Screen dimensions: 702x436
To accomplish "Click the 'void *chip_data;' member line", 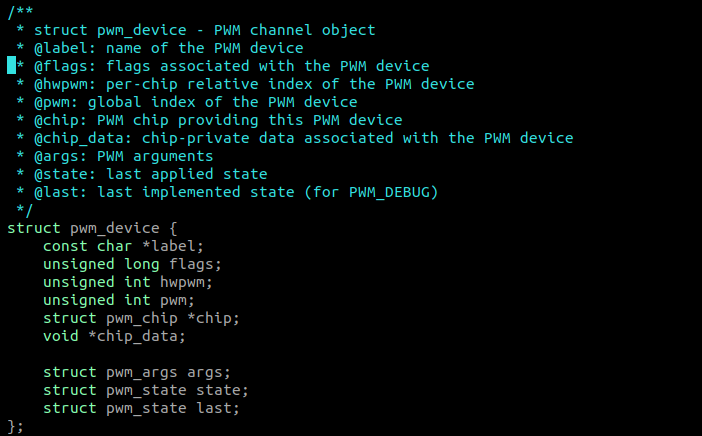I will click(114, 336).
